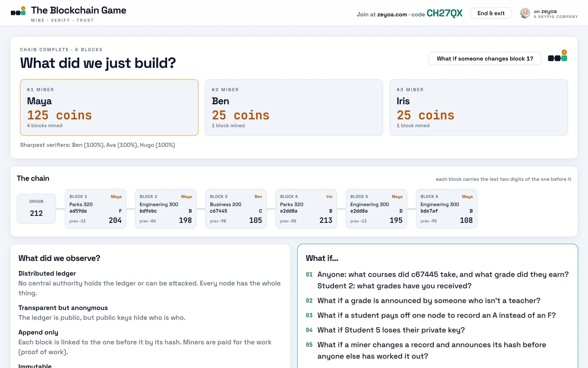Select Iris's #3 Miner card
Image resolution: width=588 pixels, height=368 pixels.
(478, 108)
